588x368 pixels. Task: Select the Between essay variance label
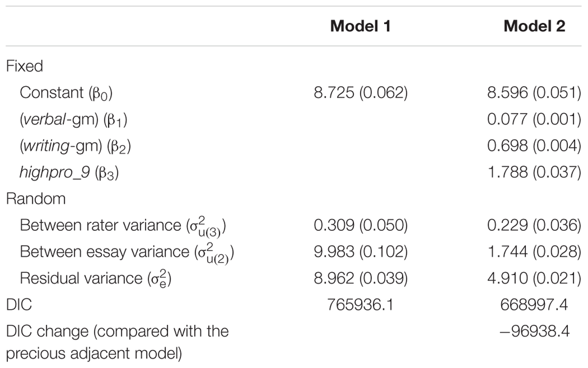(127, 252)
